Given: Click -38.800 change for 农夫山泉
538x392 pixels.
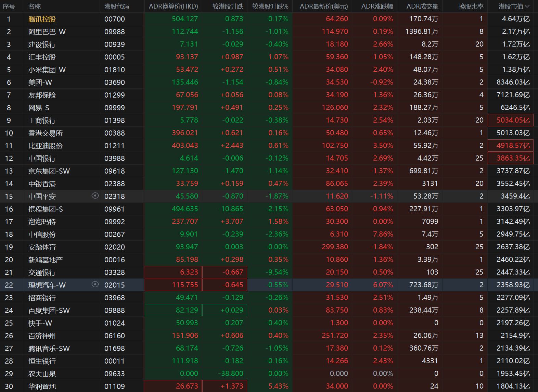Looking at the screenshot, I should click(x=230, y=374).
